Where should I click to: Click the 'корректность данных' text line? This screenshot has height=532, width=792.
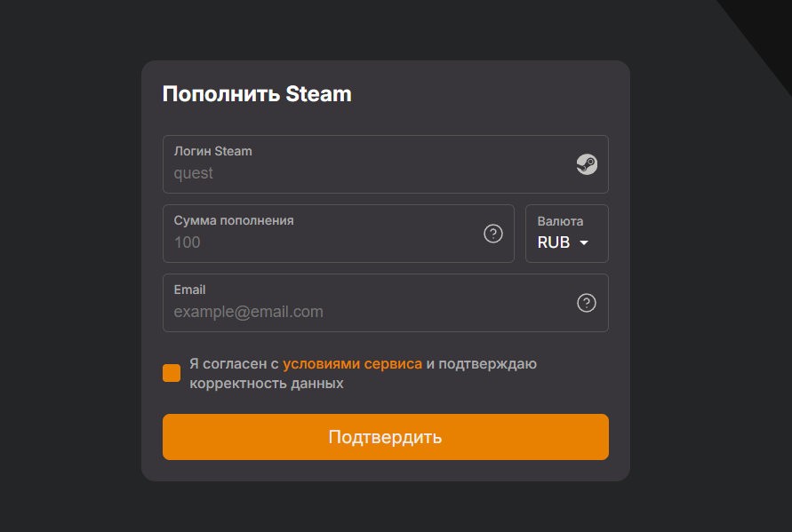[x=266, y=384]
